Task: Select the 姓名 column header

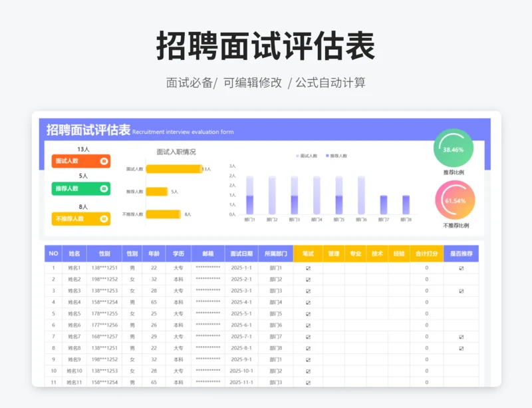Action: (74, 254)
